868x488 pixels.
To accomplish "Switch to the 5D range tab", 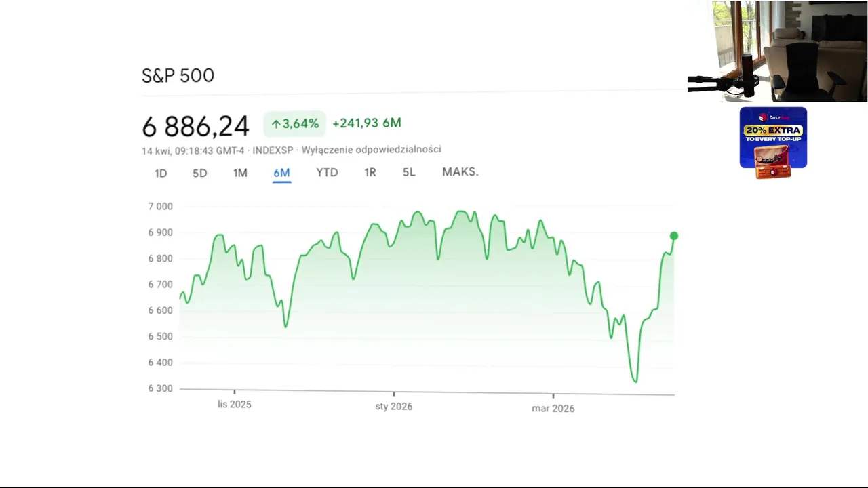I will pyautogui.click(x=199, y=173).
